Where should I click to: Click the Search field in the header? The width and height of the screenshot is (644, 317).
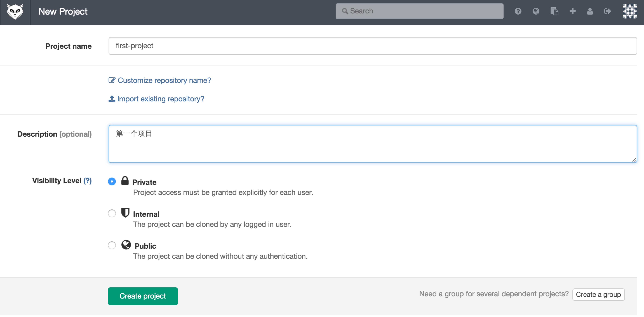419,11
